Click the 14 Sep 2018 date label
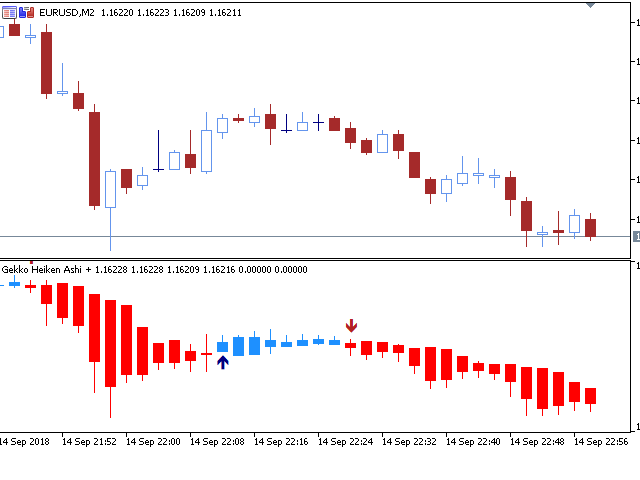Image resolution: width=640 pixels, height=480 pixels. 24,442
